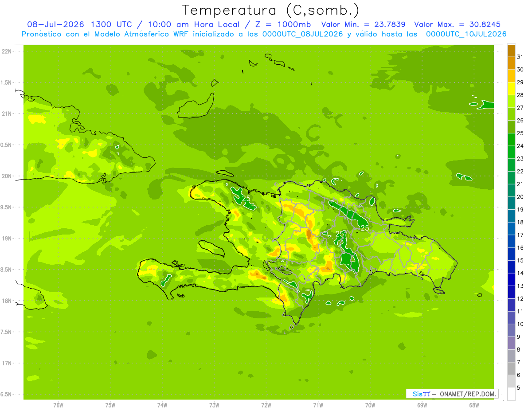Click the title 'Temperatura (C,somb.)'
The width and height of the screenshot is (532, 411).
pyautogui.click(x=271, y=10)
